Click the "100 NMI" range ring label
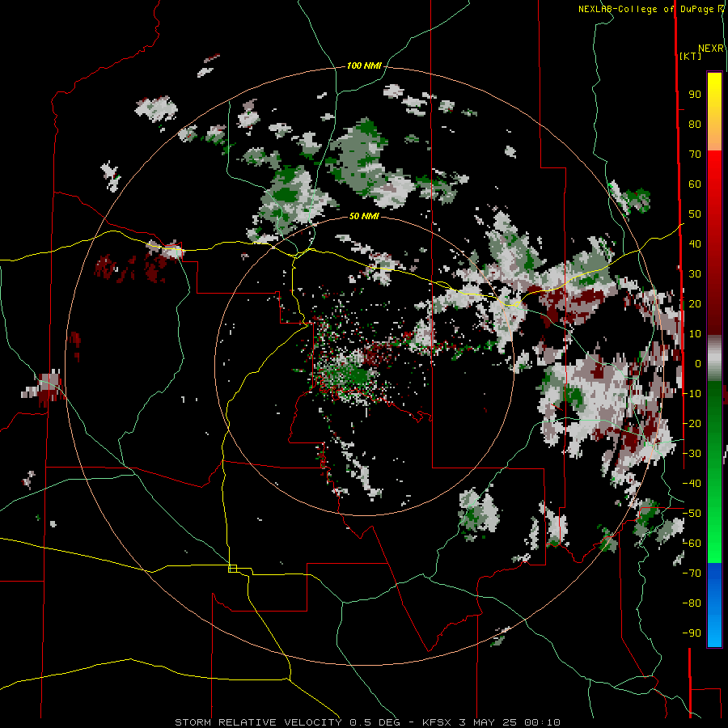The width and height of the screenshot is (728, 728). 364,66
